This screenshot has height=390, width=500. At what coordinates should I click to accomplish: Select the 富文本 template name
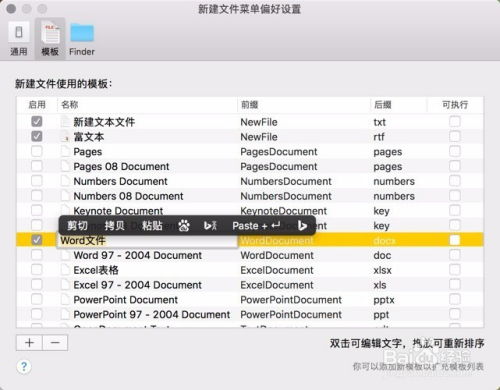coord(89,137)
